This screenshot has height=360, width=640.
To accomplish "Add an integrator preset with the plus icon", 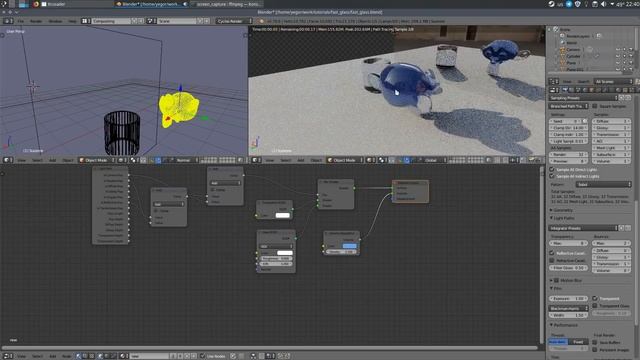I will (622, 228).
